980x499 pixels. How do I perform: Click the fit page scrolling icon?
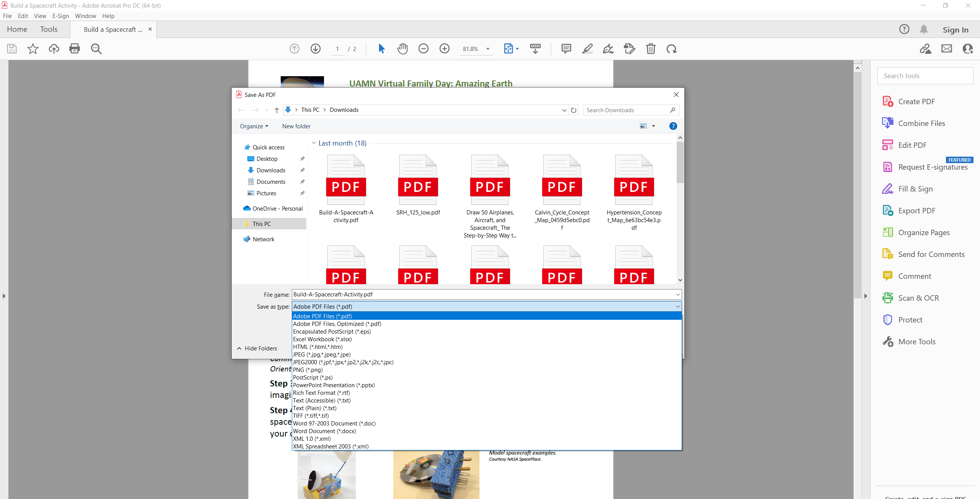(508, 49)
